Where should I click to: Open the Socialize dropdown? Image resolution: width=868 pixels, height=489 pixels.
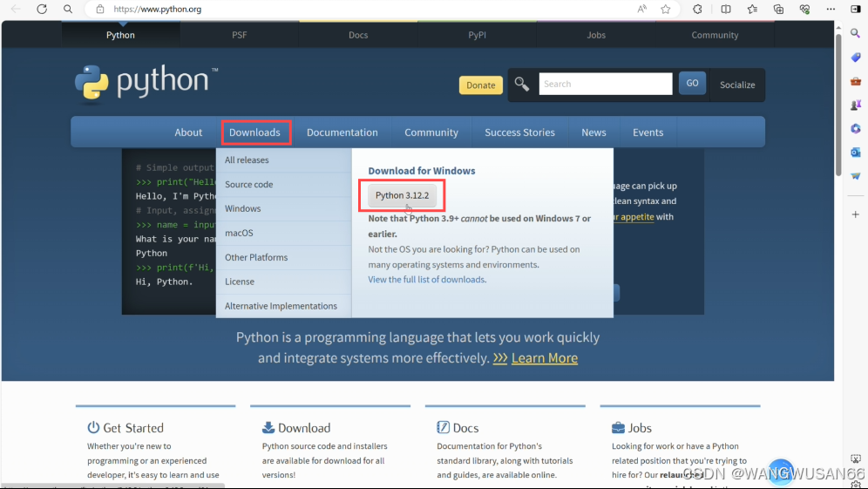736,85
